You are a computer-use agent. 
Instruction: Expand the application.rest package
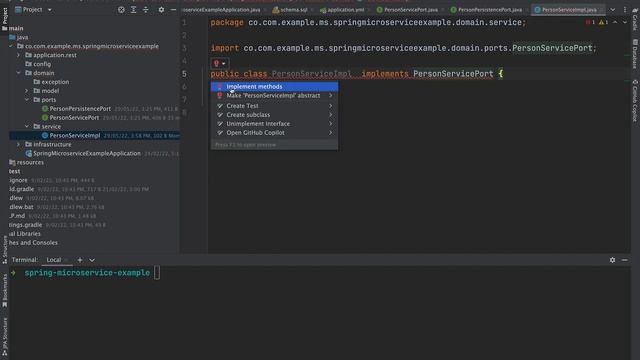[x=18, y=55]
